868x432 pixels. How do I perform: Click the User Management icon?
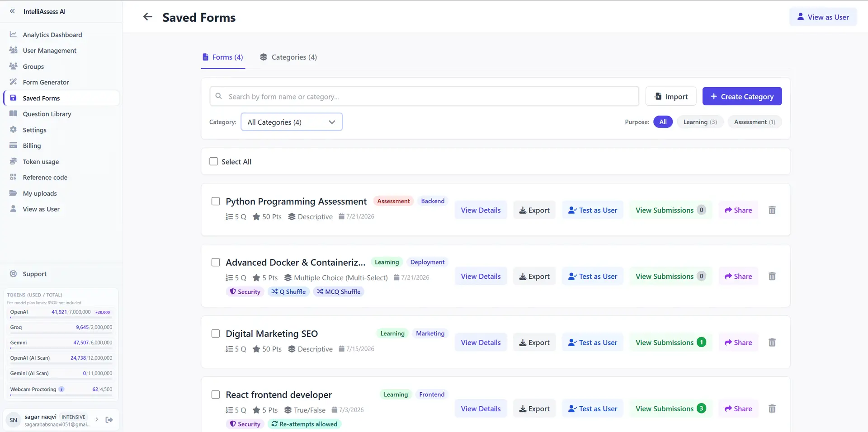click(14, 50)
